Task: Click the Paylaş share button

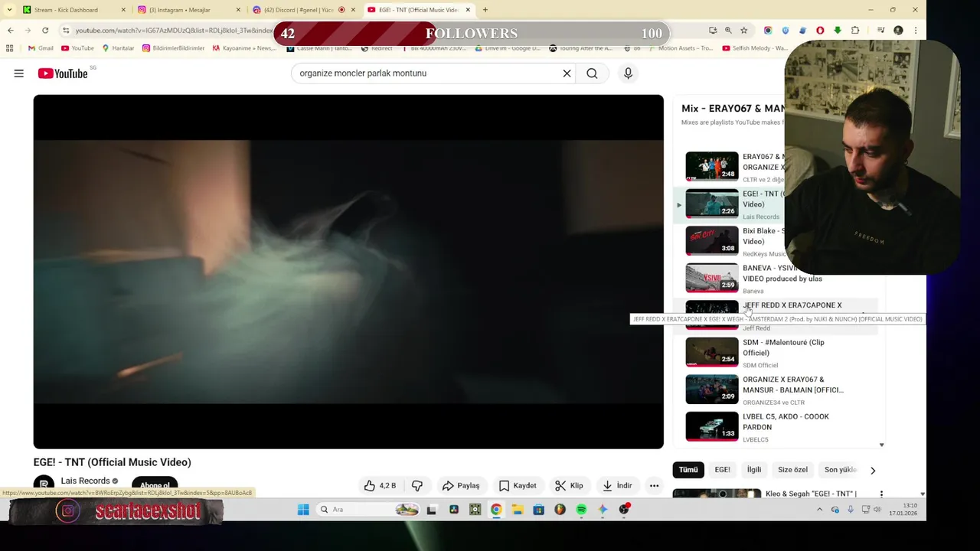Action: pos(461,485)
